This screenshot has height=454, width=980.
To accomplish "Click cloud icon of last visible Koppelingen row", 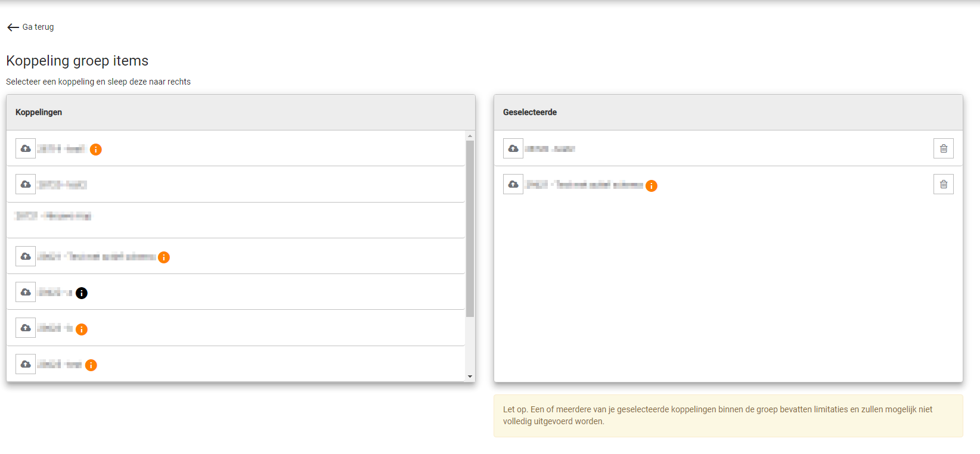I will pos(26,364).
